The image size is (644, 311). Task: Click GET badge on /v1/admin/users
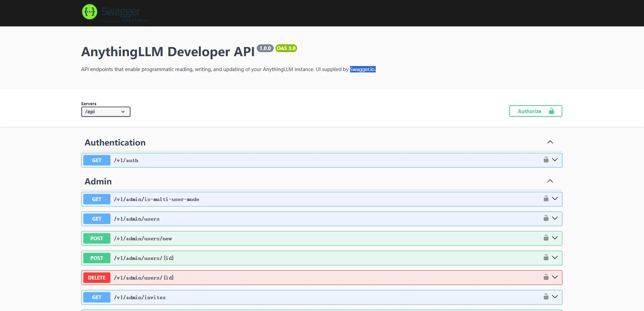point(97,219)
